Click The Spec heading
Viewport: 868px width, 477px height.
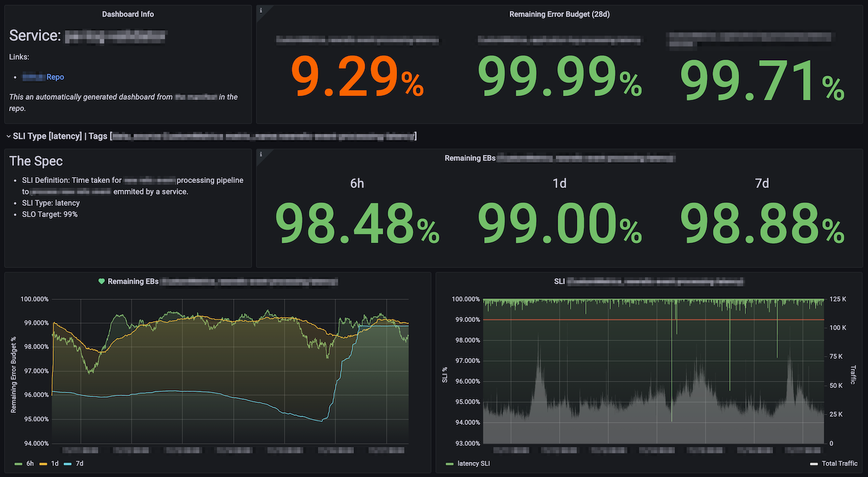pyautogui.click(x=36, y=162)
